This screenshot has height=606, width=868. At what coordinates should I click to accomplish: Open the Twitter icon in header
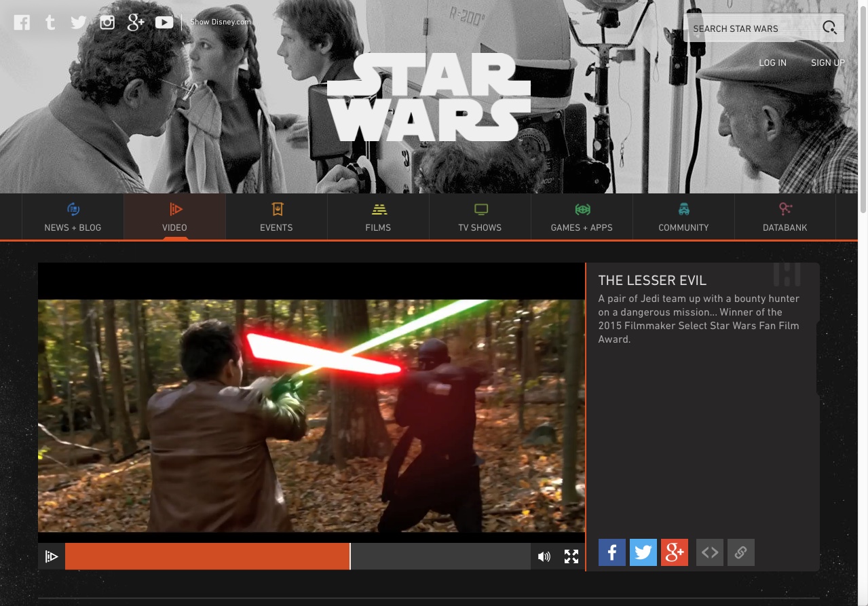click(79, 22)
